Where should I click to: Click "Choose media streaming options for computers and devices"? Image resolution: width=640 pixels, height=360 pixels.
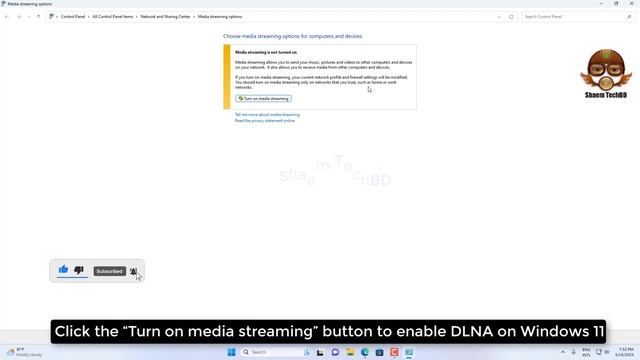coord(292,36)
